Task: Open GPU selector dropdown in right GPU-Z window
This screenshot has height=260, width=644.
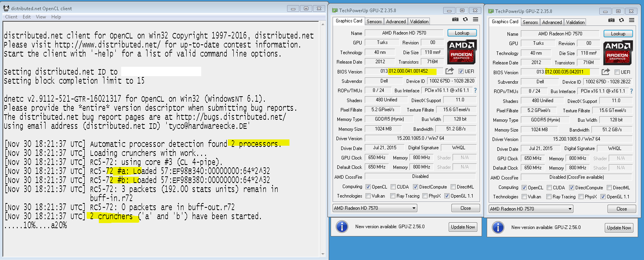Action: click(x=531, y=209)
